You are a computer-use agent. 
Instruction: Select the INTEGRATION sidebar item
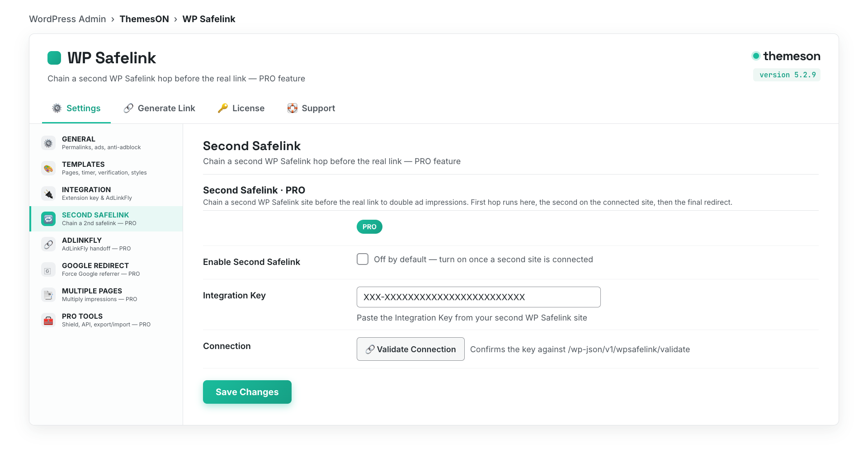106,193
